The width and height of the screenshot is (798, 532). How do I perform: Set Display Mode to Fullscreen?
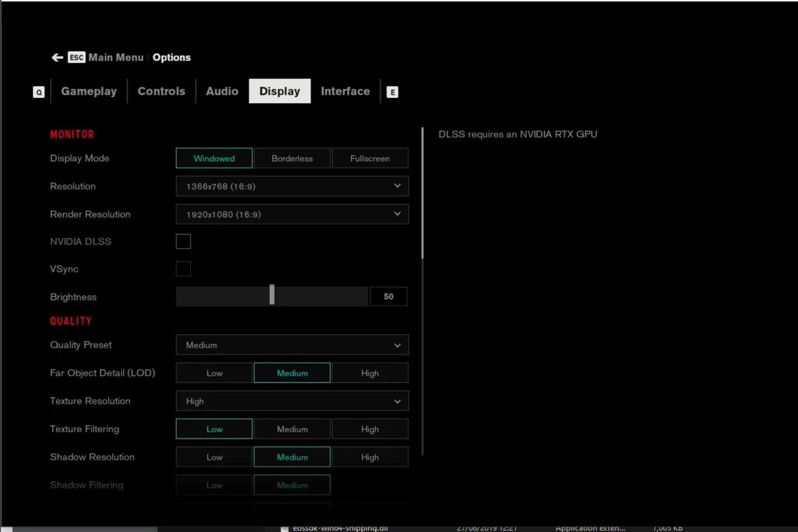pyautogui.click(x=370, y=158)
